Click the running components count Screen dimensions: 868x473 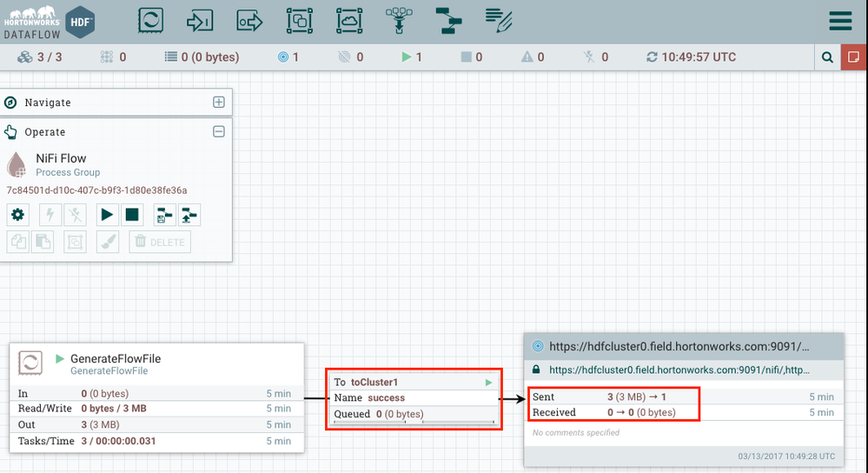[412, 57]
